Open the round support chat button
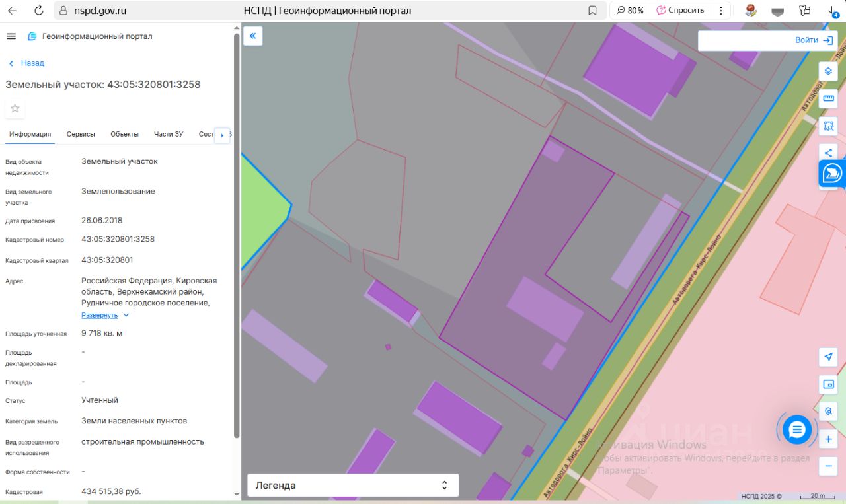Viewport: 846px width, 504px height. [x=797, y=429]
